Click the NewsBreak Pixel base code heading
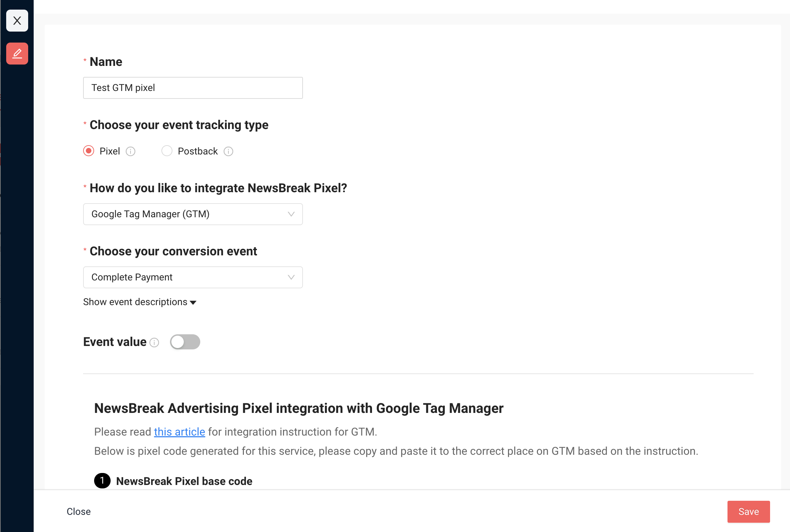Viewport: 790px width, 532px height. (x=184, y=481)
